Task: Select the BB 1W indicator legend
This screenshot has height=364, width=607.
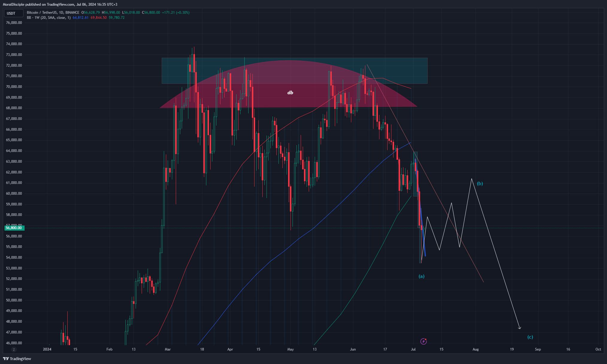Action: pos(49,18)
